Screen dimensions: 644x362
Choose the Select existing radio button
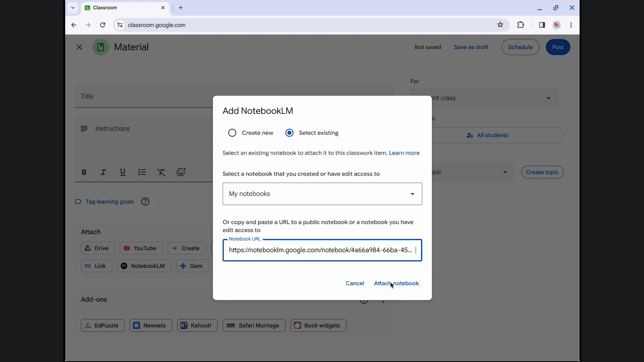point(289,133)
